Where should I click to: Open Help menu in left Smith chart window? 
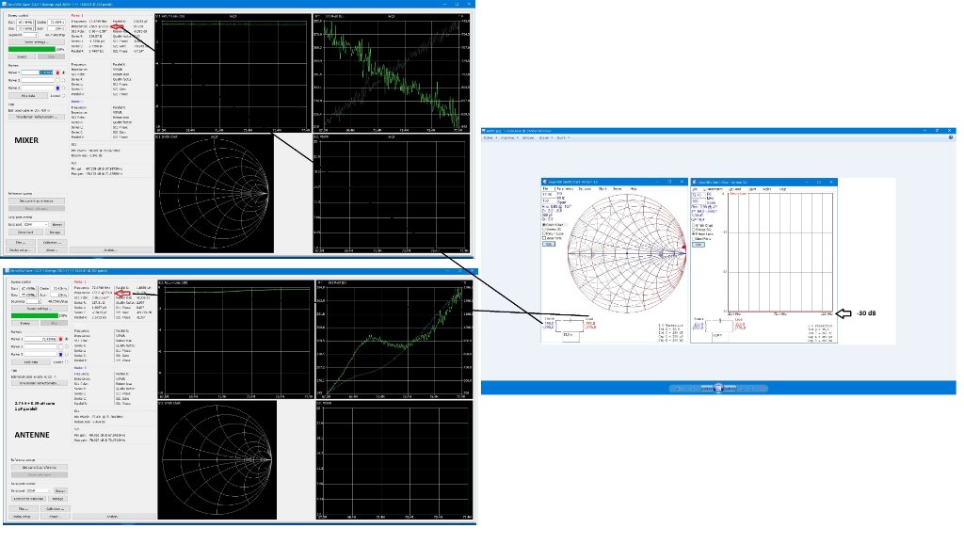coord(634,189)
